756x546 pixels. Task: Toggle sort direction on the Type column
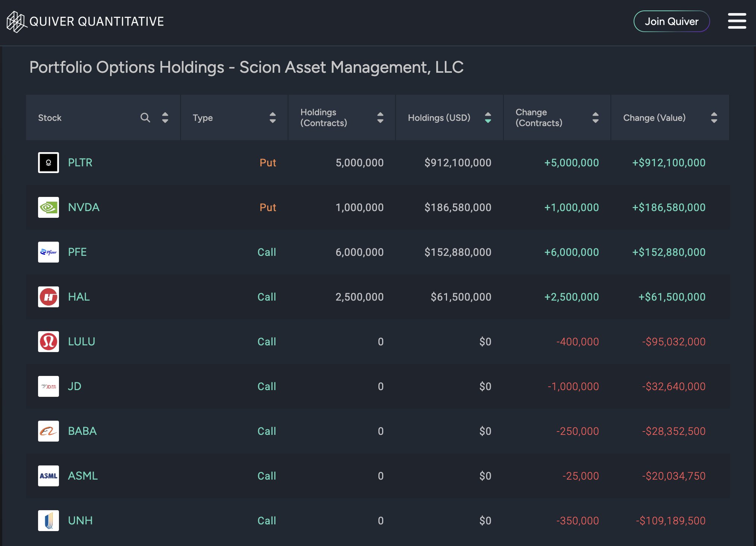[x=273, y=117]
